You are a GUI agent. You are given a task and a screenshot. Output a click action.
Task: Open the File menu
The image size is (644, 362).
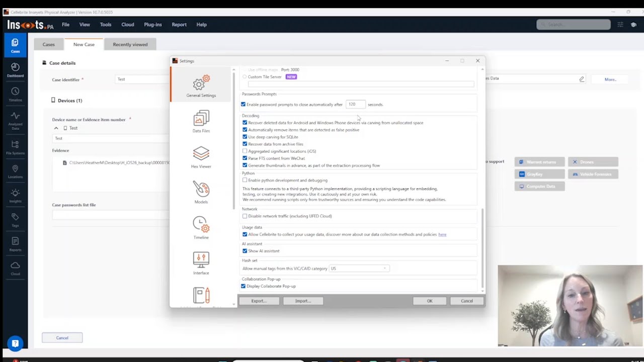pyautogui.click(x=65, y=25)
